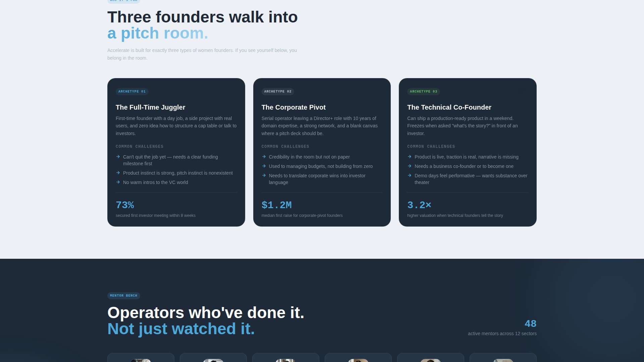
Task: Click the 73% statistic figure
Action: 124,205
